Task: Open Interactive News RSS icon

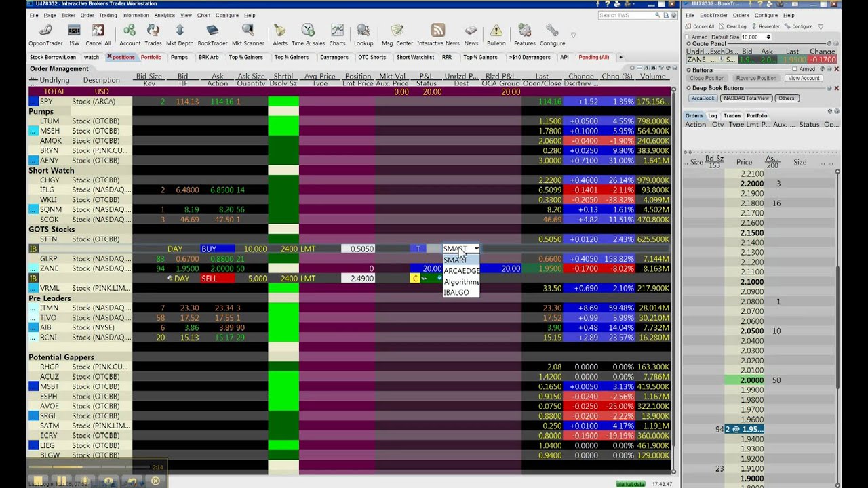Action: point(438,35)
